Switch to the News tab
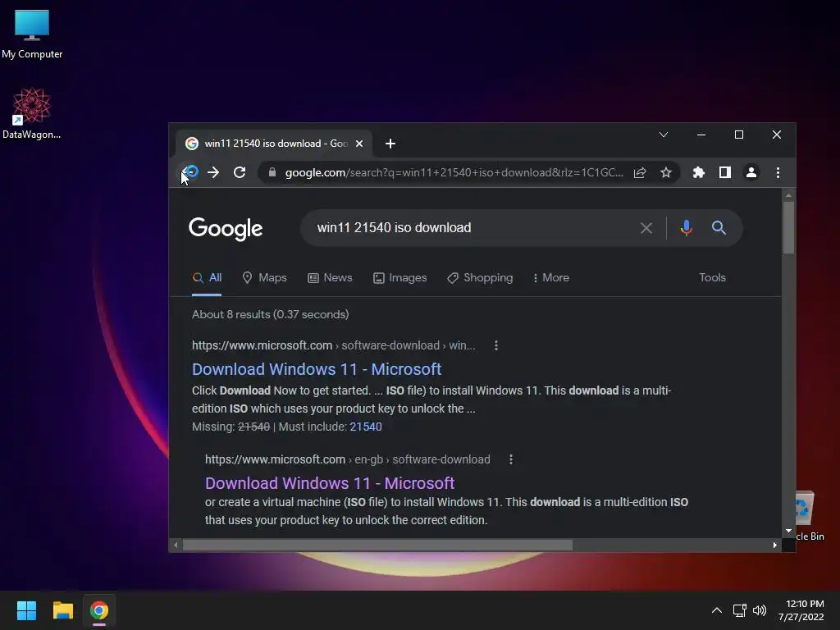 coord(330,277)
